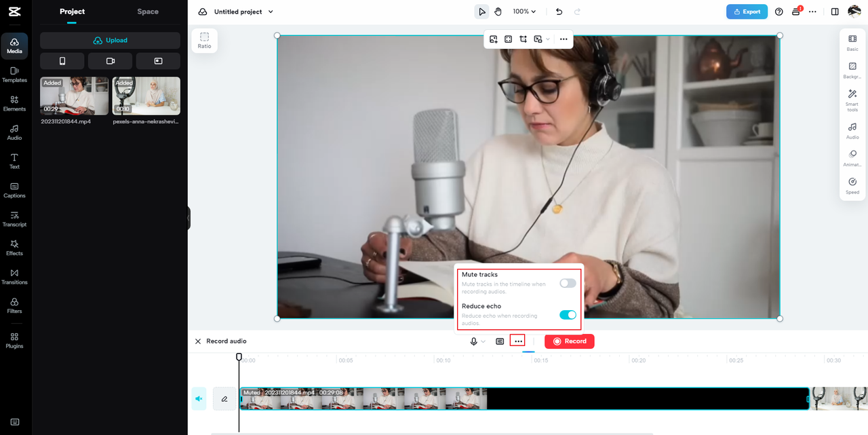Open the Effects panel
Viewport: 868px width, 435px height.
point(14,248)
